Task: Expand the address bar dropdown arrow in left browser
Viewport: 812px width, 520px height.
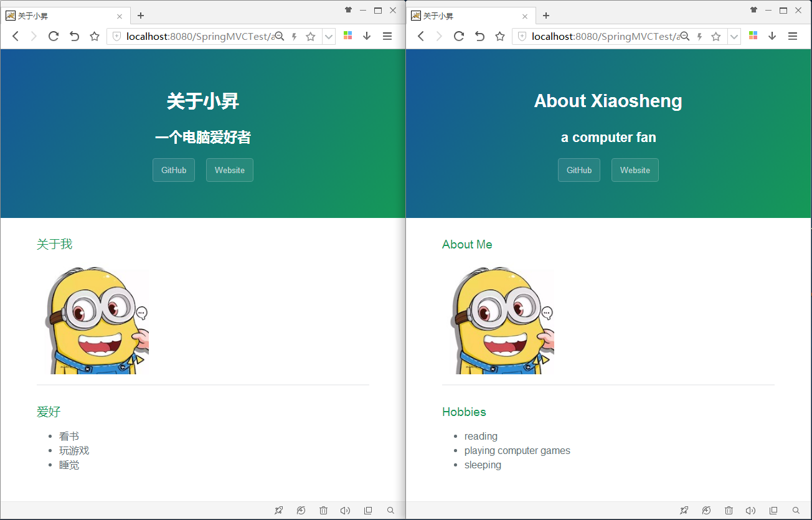Action: point(329,37)
